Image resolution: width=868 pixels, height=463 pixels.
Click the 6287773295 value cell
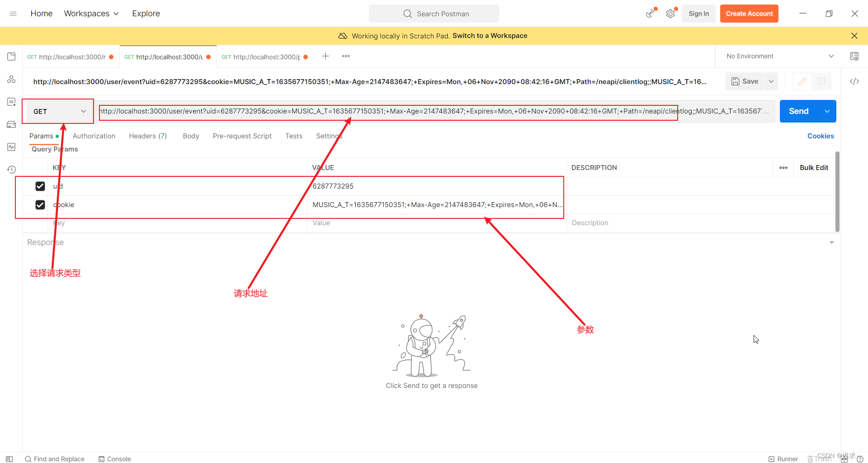[437, 186]
